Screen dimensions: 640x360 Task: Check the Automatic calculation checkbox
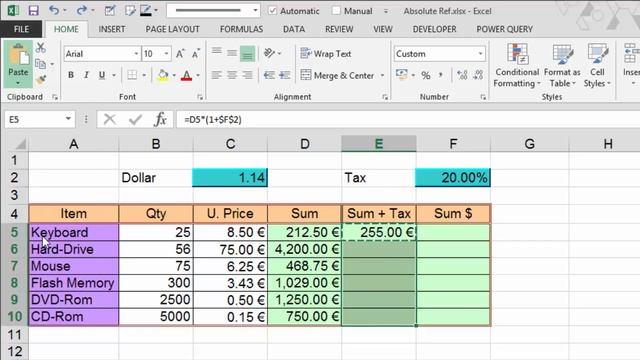[273, 11]
